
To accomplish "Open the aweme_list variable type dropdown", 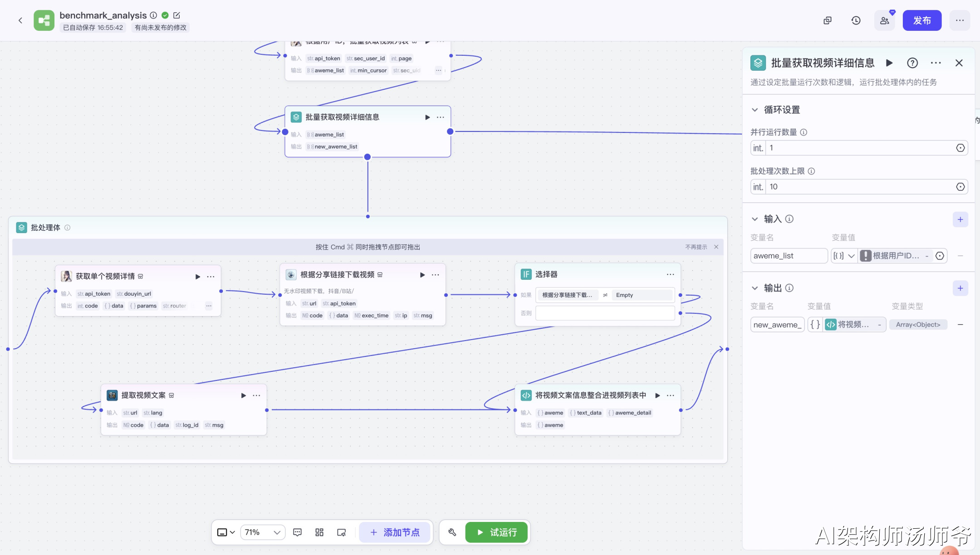I will [x=843, y=256].
